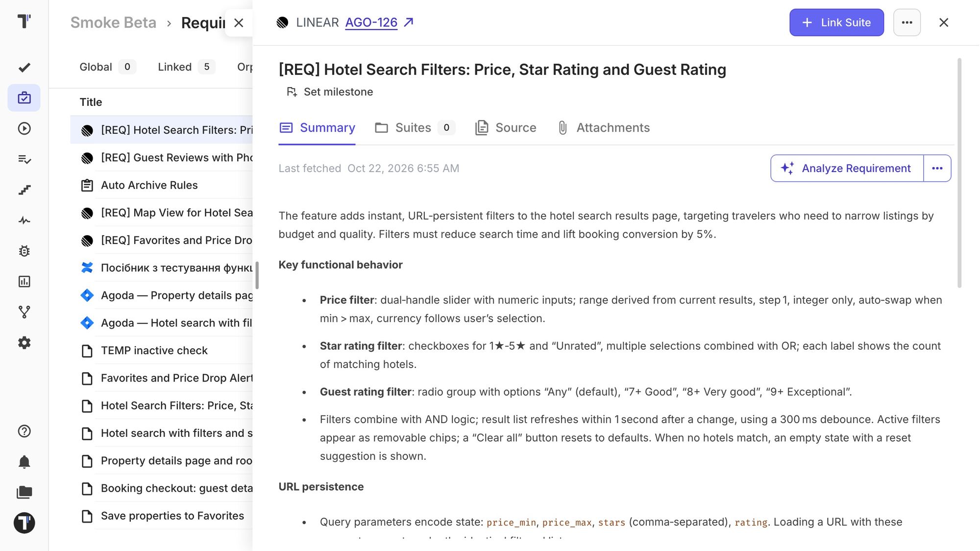Open [REQ] Guest Reviews requirement row

point(162,158)
